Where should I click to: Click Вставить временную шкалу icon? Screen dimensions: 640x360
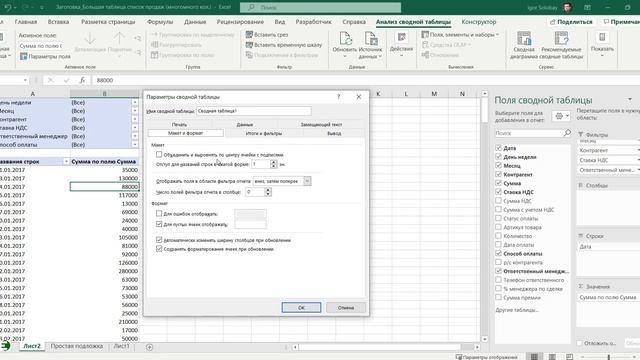click(249, 45)
